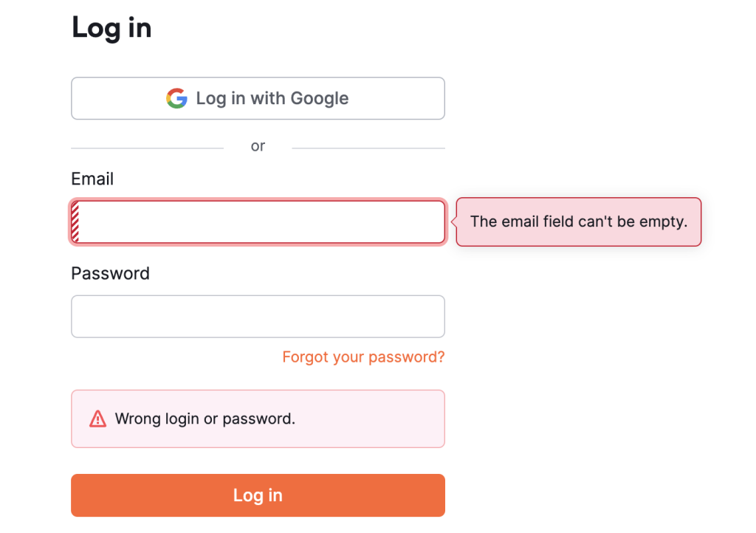Submit with the orange Log in button
The width and height of the screenshot is (756, 533).
point(258,495)
